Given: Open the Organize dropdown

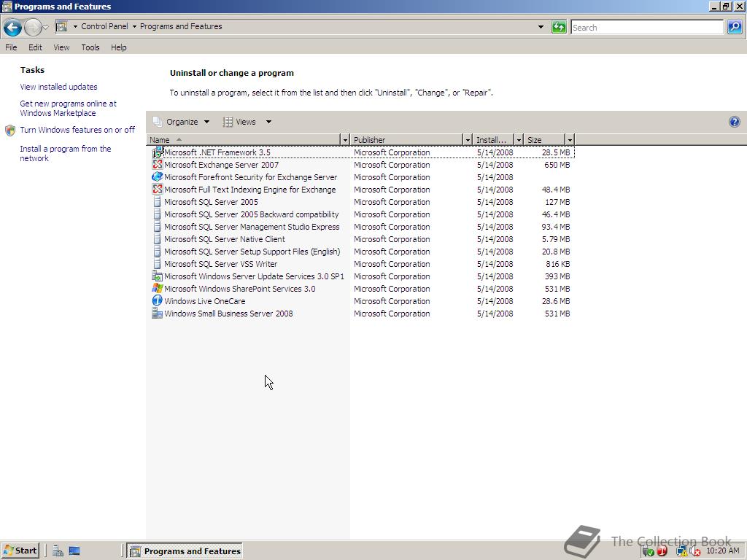Looking at the screenshot, I should [182, 122].
